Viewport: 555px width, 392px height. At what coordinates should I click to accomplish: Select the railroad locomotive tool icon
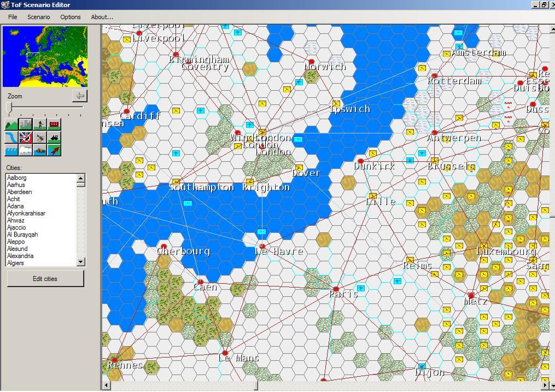click(54, 137)
